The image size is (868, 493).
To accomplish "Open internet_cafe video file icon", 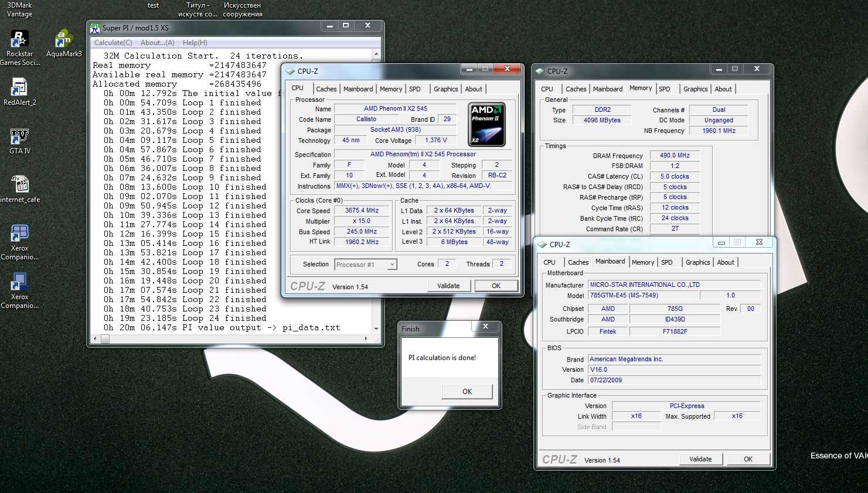I will point(20,189).
